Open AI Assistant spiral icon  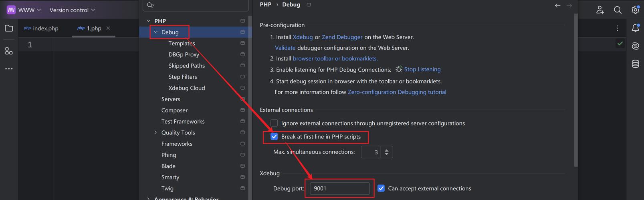click(636, 46)
